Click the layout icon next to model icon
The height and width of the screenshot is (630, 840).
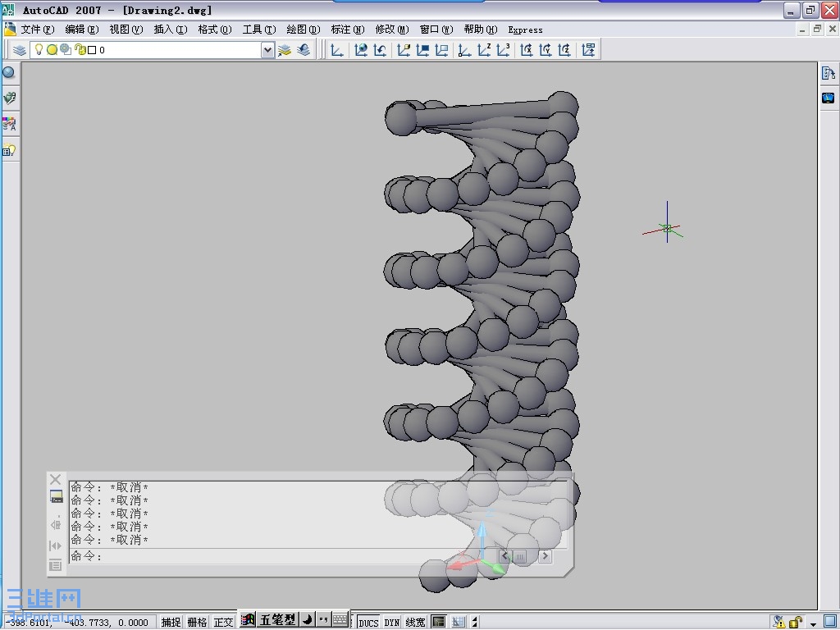click(x=458, y=622)
